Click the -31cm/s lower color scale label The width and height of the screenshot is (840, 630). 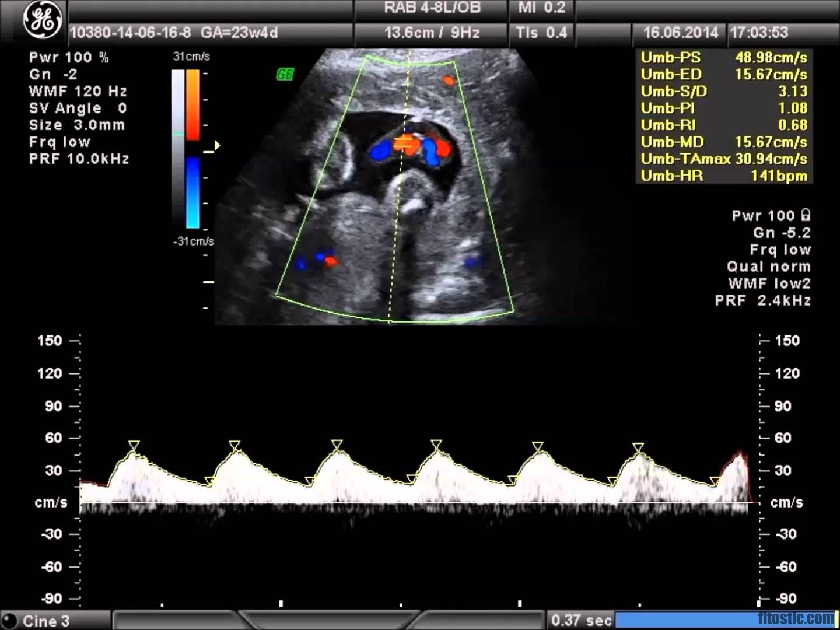(x=194, y=241)
